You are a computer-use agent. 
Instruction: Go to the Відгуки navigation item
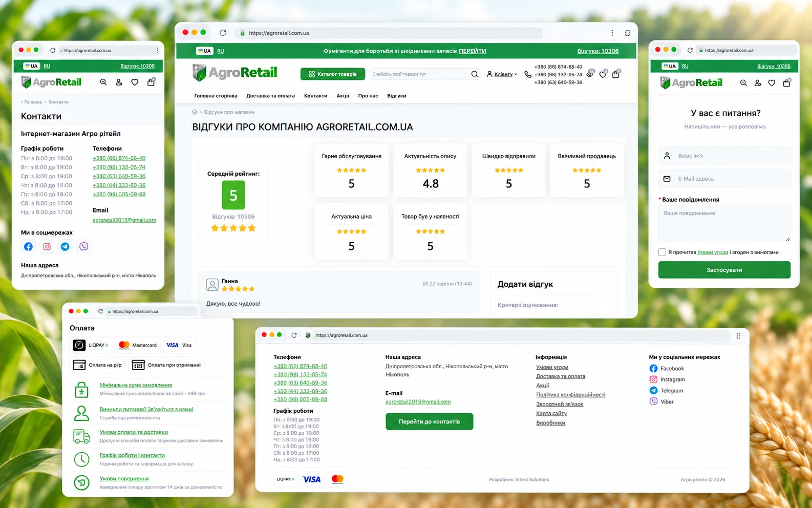(396, 96)
